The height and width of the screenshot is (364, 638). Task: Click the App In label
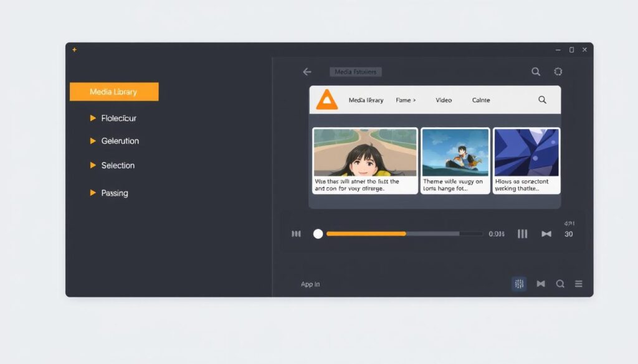point(310,284)
